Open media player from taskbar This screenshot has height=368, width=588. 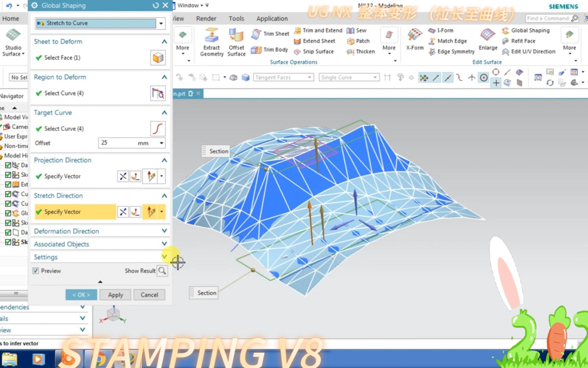pos(38,359)
